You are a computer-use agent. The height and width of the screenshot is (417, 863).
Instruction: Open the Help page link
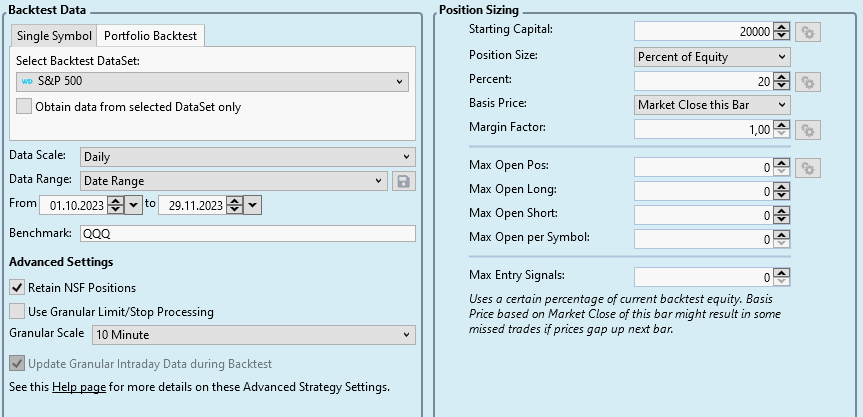[79, 387]
